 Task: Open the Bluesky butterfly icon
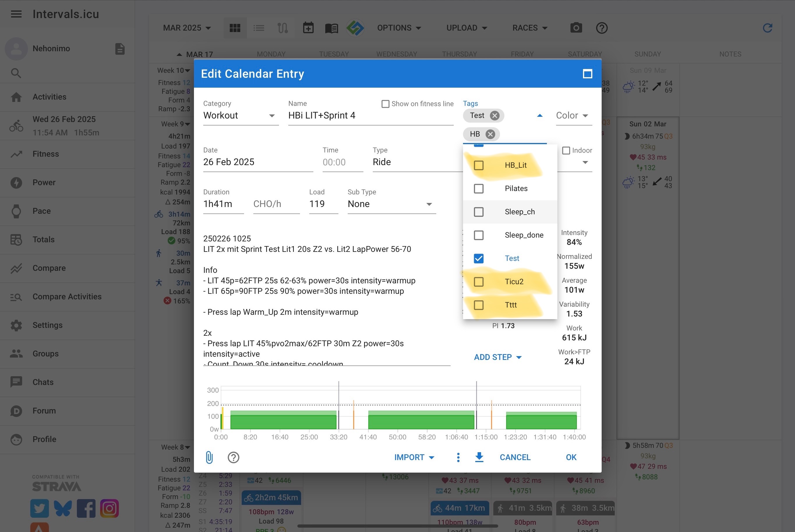[63, 508]
